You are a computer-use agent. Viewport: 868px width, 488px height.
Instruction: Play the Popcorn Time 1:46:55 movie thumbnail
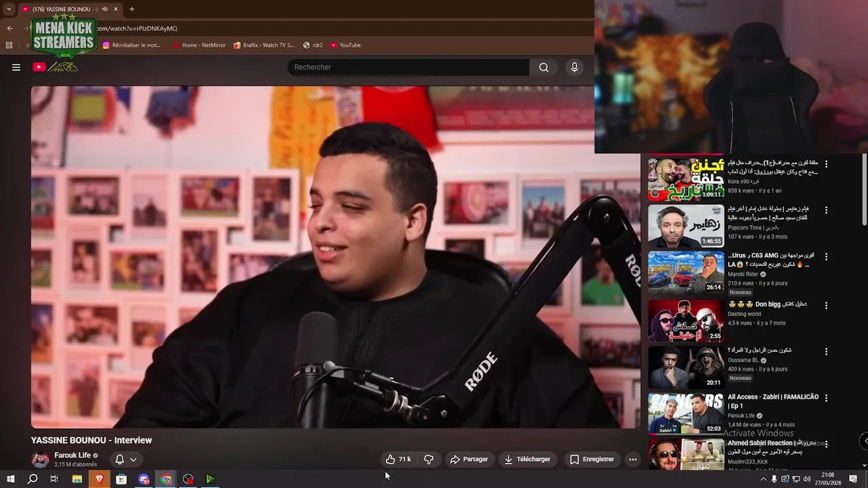click(686, 226)
